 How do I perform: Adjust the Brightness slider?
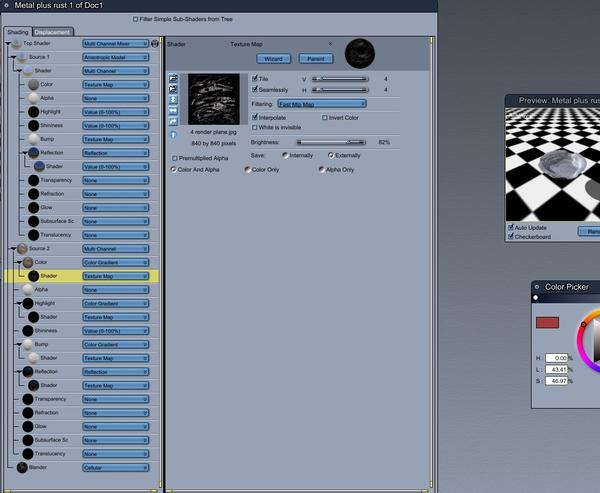tap(331, 142)
